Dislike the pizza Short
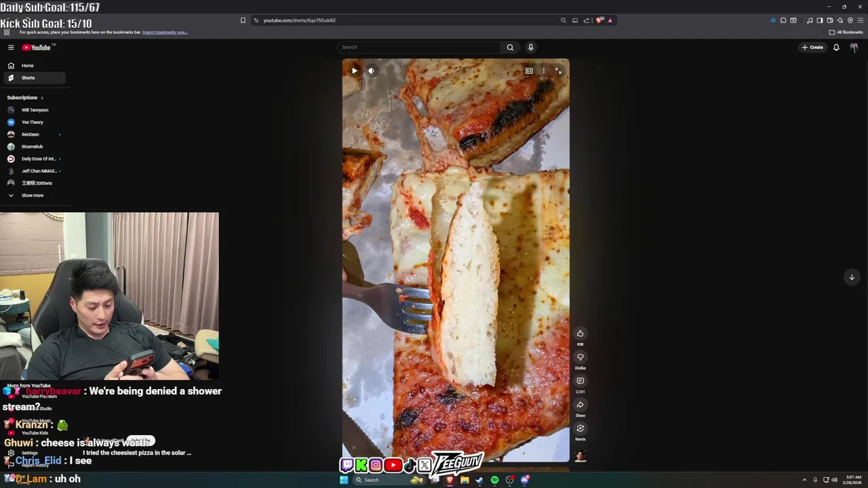 (x=580, y=357)
